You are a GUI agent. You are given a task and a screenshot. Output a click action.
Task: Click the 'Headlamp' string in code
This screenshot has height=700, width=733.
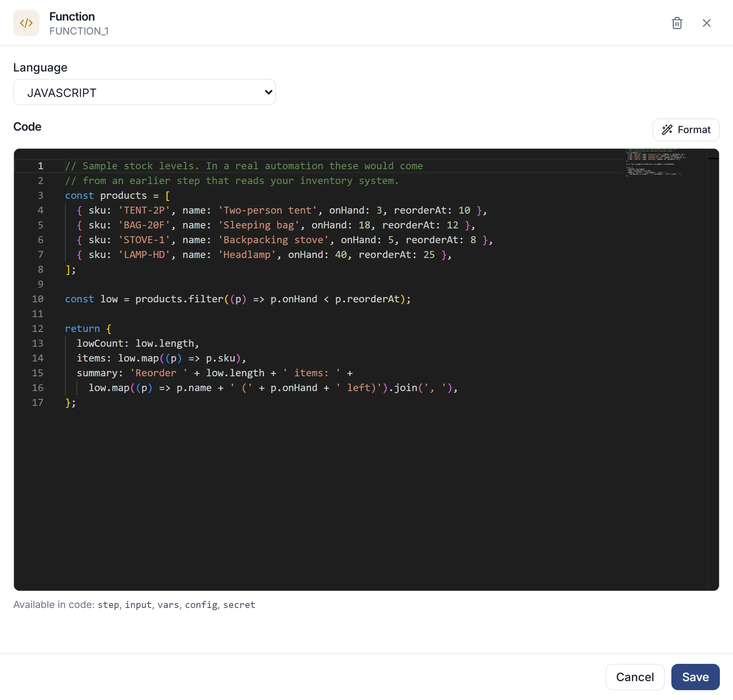click(x=247, y=255)
